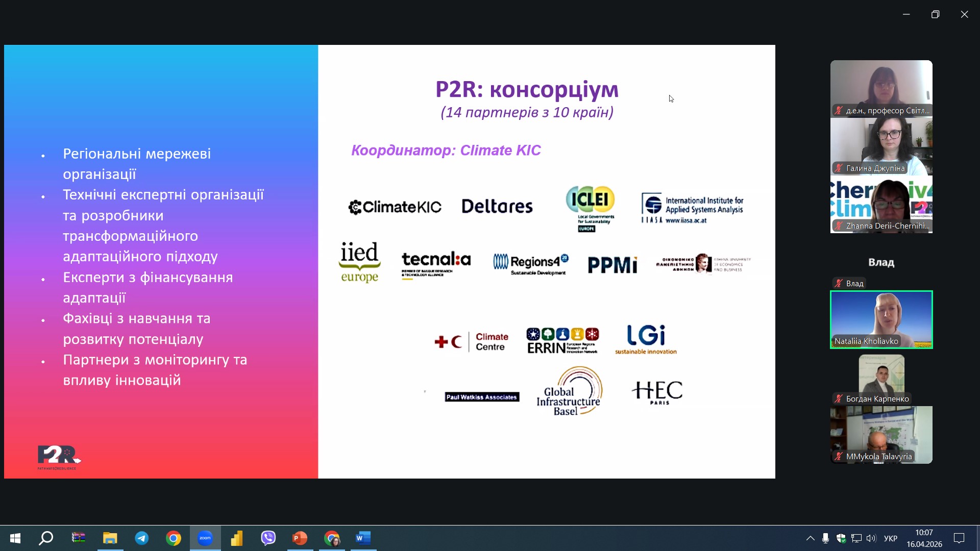Expand hidden system tray icons
The height and width of the screenshot is (551, 980).
point(810,538)
